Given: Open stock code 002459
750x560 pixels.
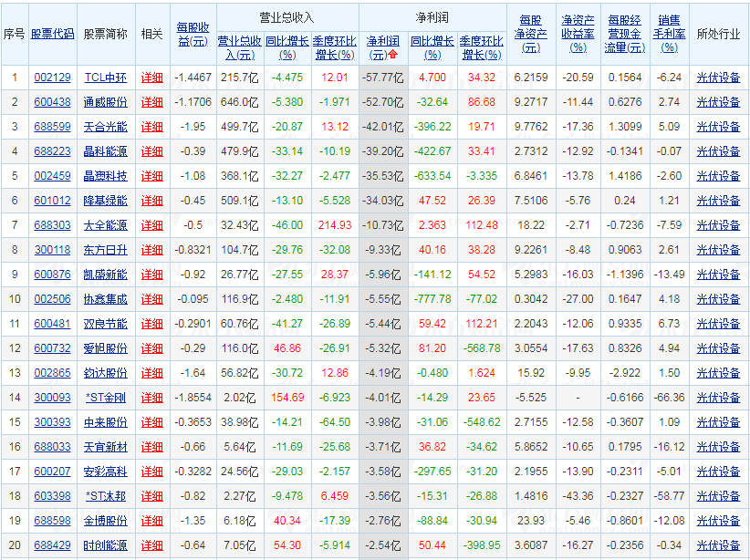Looking at the screenshot, I should pos(52,176).
